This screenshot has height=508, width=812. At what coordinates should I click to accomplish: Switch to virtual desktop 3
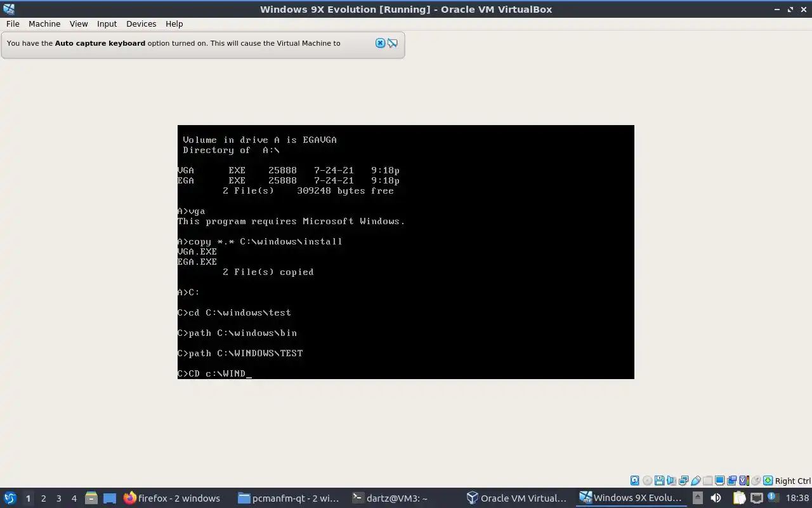(58, 498)
